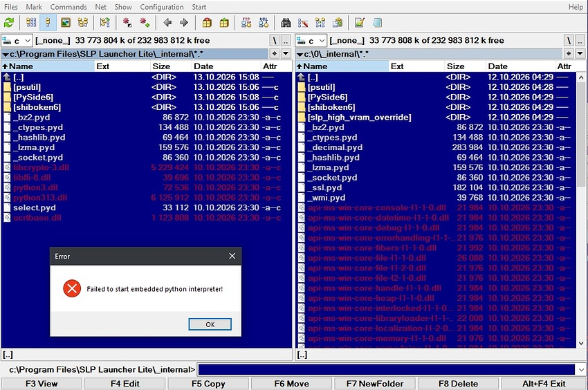Open Synchronize directories icon
The width and height of the screenshot is (588, 390).
pos(320,23)
